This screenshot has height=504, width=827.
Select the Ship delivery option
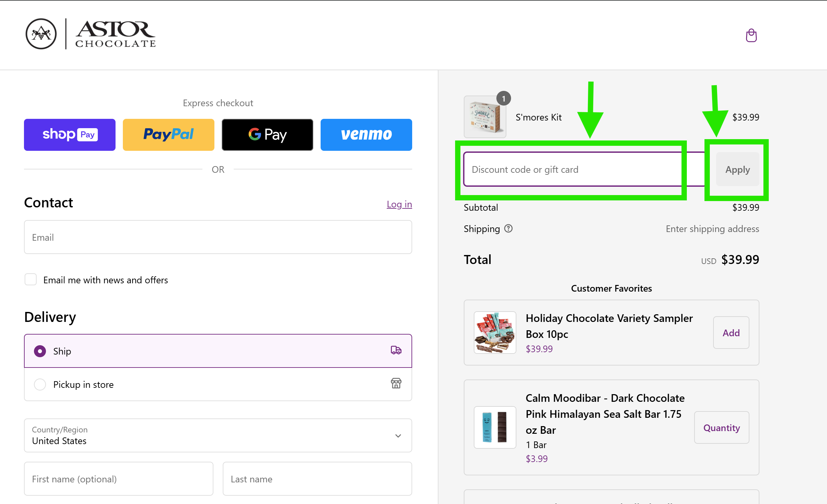pyautogui.click(x=218, y=351)
